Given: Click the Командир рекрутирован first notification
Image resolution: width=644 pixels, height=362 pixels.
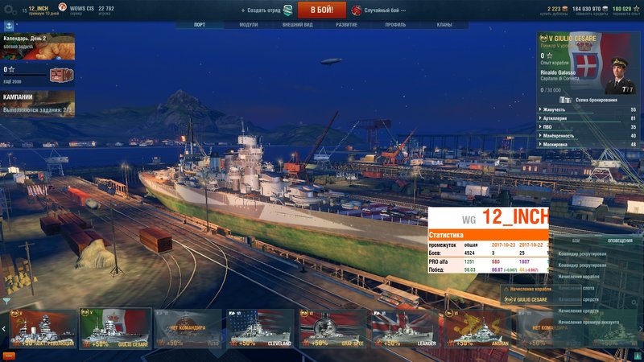Looking at the screenshot, I should [582, 254].
